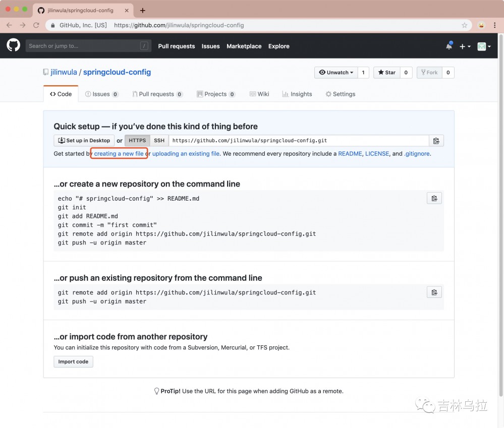Go back in browser
Image resolution: width=504 pixels, height=428 pixels.
pos(9,25)
